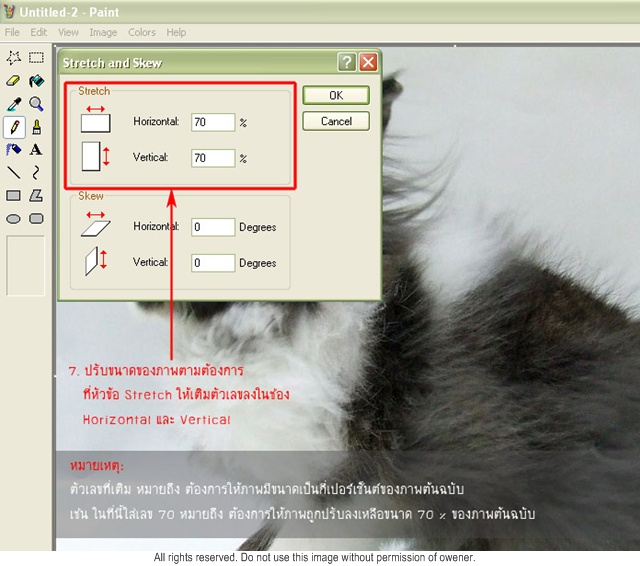Viewport: 640px width, 566px height.
Task: Click the 'Degrees' label beside Skew Horizontal
Action: [258, 227]
